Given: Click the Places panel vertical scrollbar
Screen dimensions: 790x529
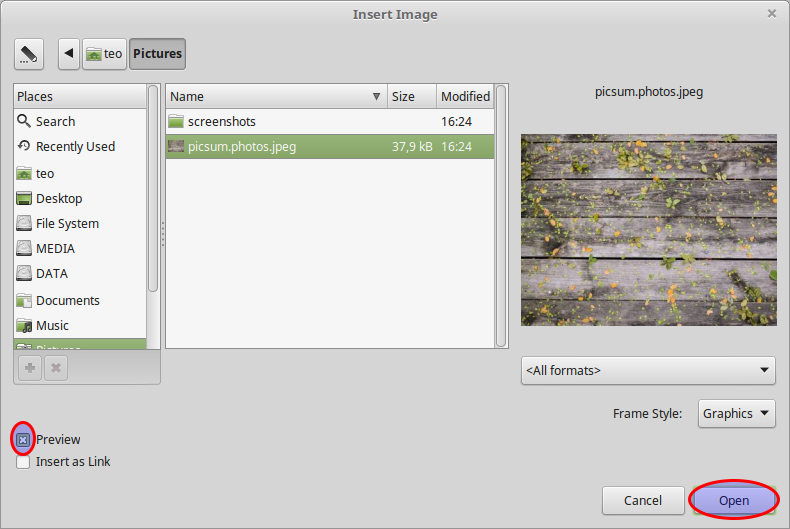Looking at the screenshot, I should [x=153, y=190].
